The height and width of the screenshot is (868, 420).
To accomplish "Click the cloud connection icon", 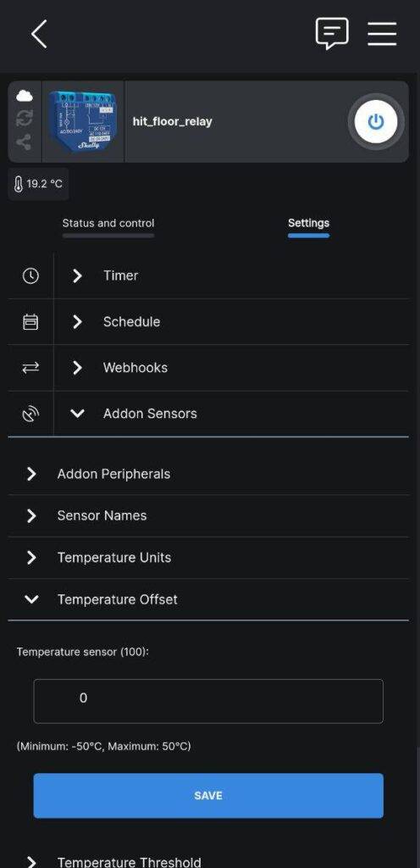I will 25,96.
